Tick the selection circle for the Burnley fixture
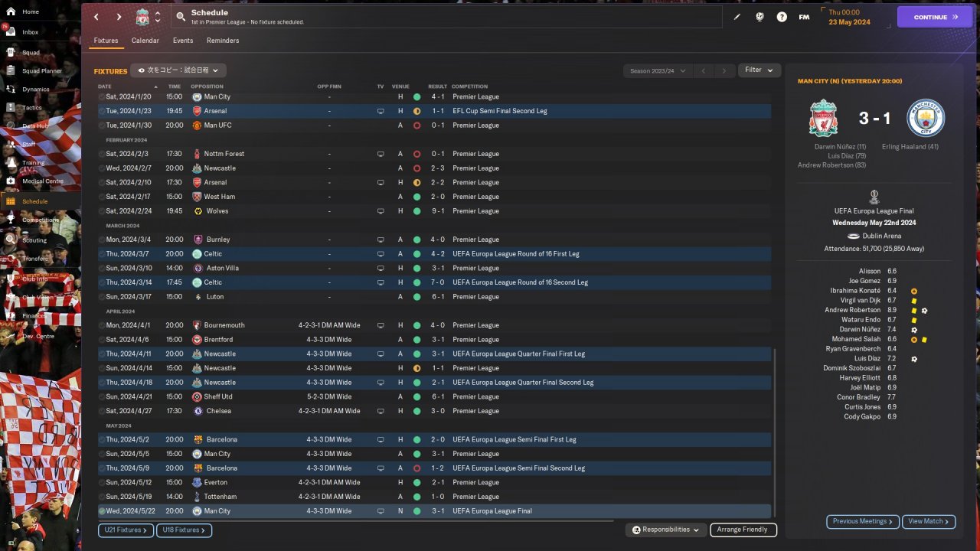Image resolution: width=980 pixels, height=551 pixels. [102, 240]
